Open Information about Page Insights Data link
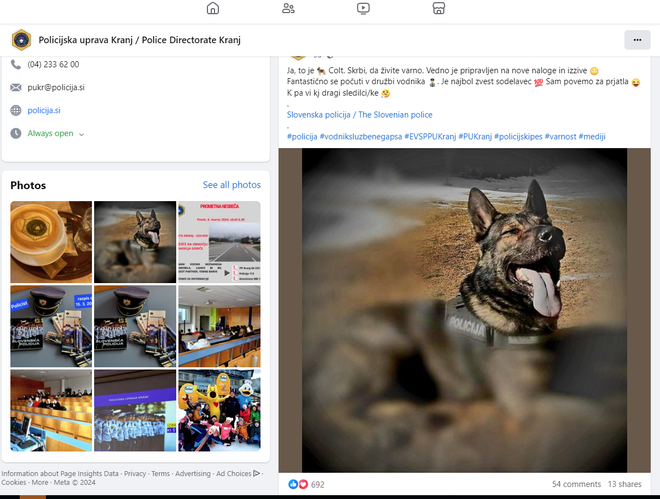 60,473
